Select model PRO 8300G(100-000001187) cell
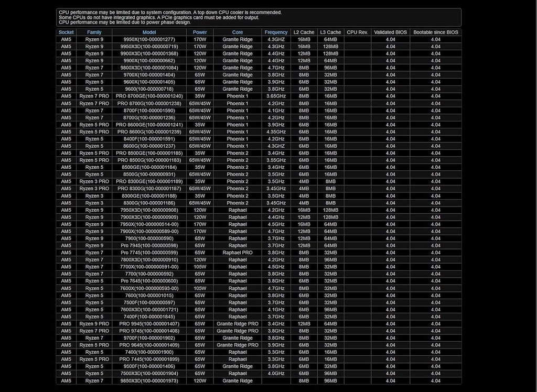537x392 pixels. coord(149,189)
